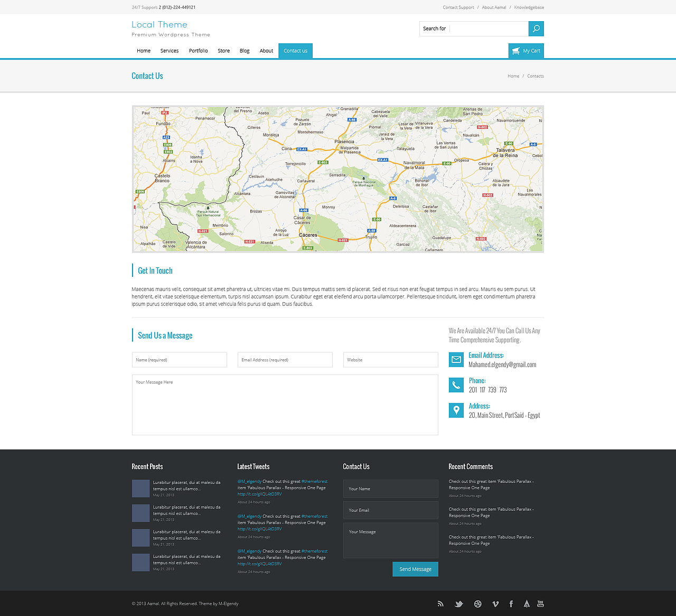Image resolution: width=676 pixels, height=616 pixels.
Task: Open the RSS feed icon
Action: 440,604
